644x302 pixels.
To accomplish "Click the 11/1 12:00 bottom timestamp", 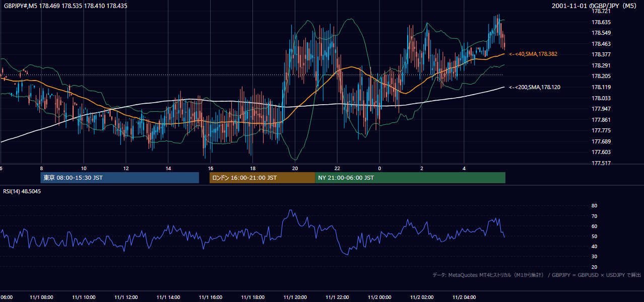I will point(126,297).
